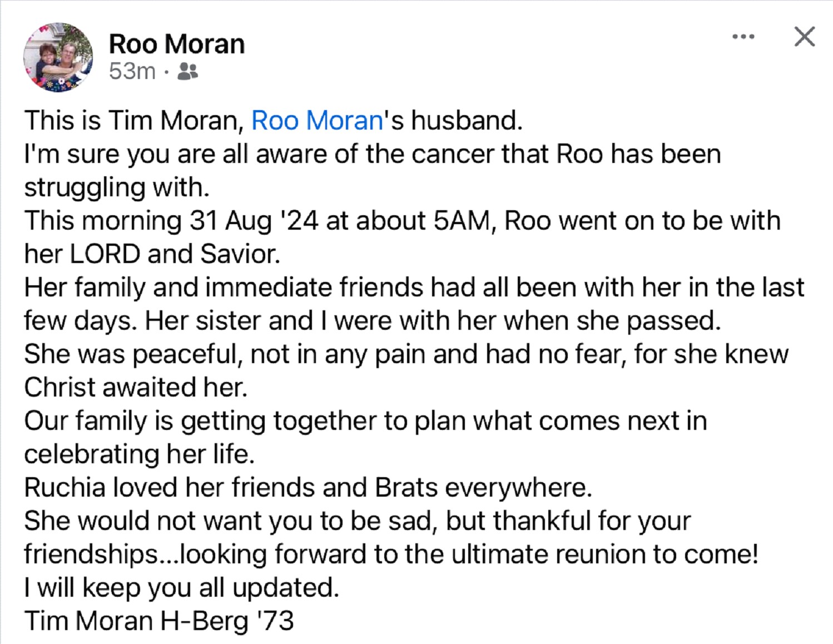The width and height of the screenshot is (833, 644).
Task: Click the word "Ruchia" in the post
Action: tap(65, 488)
